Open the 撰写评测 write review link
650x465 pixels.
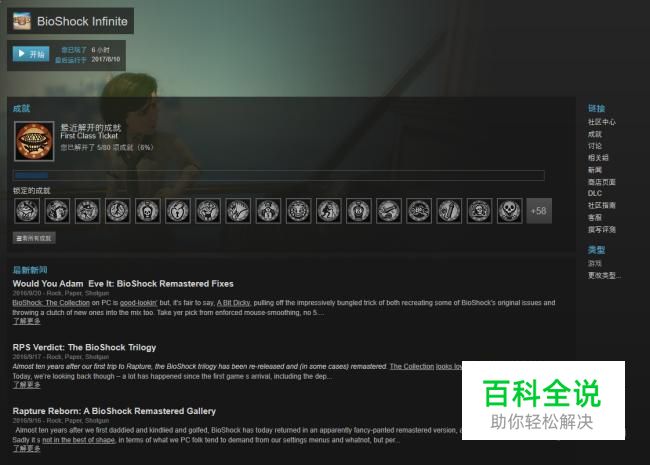tap(601, 229)
